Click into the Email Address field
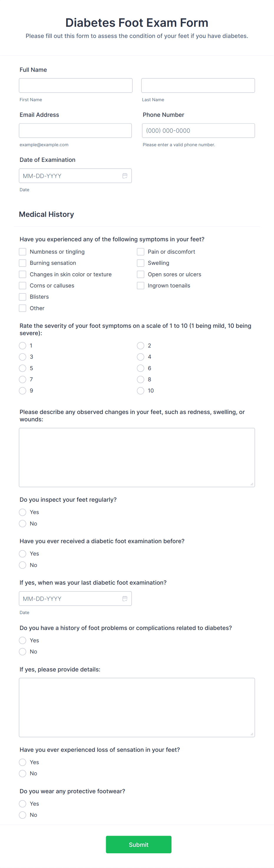Image resolution: width=274 pixels, height=868 pixels. [x=75, y=131]
